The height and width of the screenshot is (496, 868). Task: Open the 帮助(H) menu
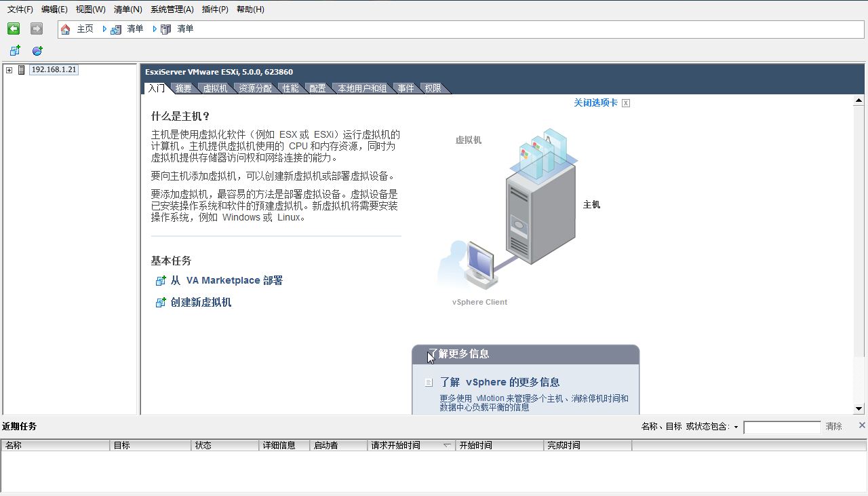(x=250, y=9)
